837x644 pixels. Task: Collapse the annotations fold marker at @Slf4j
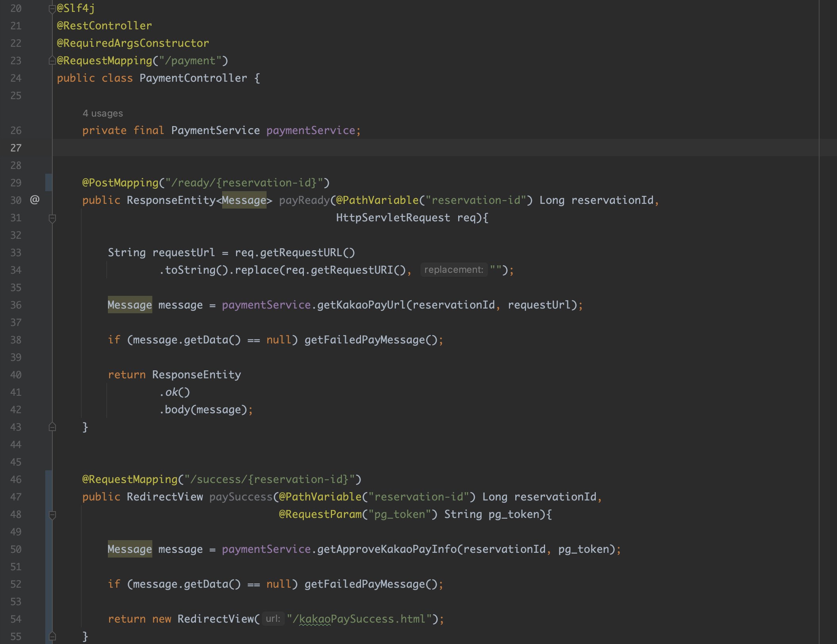click(52, 8)
